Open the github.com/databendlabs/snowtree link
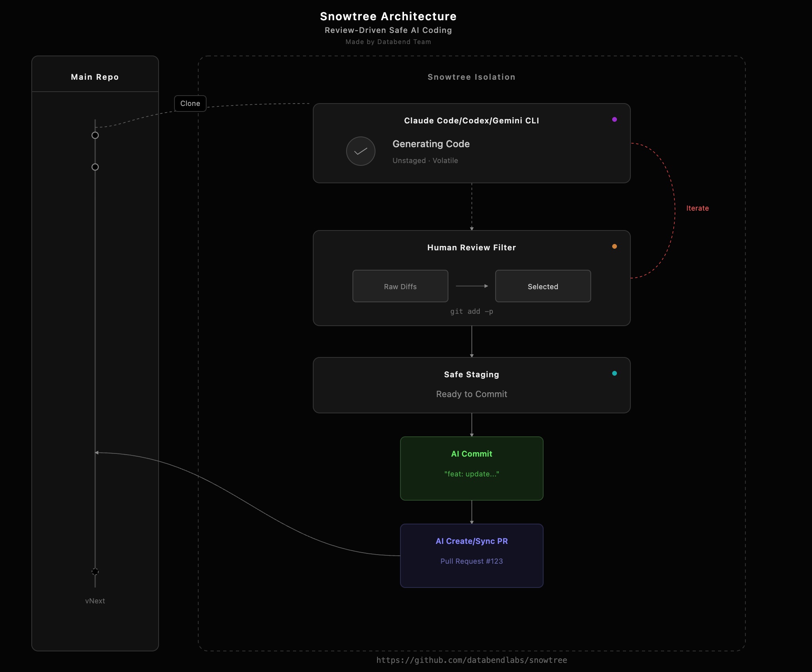Screen dimensions: 812x672 (471, 660)
